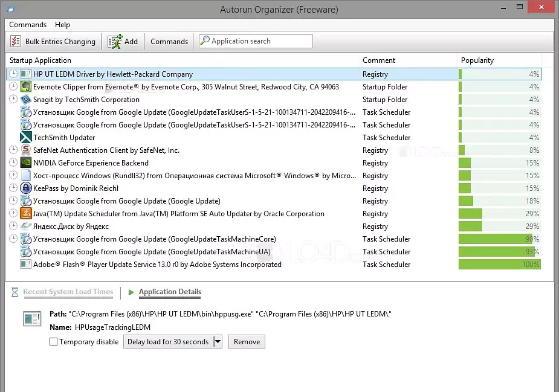Image resolution: width=559 pixels, height=392 pixels.
Task: Open the Delay load for 30 seconds dropdown
Action: [x=216, y=341]
